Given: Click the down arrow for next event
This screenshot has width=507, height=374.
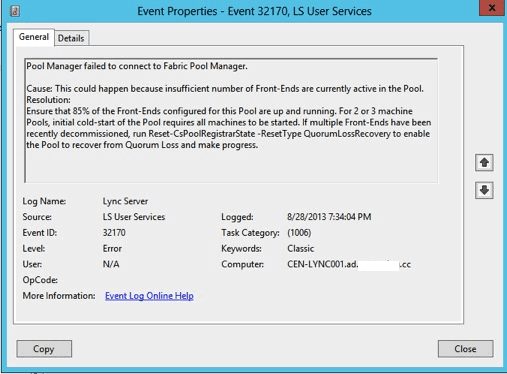Looking at the screenshot, I should pos(484,190).
